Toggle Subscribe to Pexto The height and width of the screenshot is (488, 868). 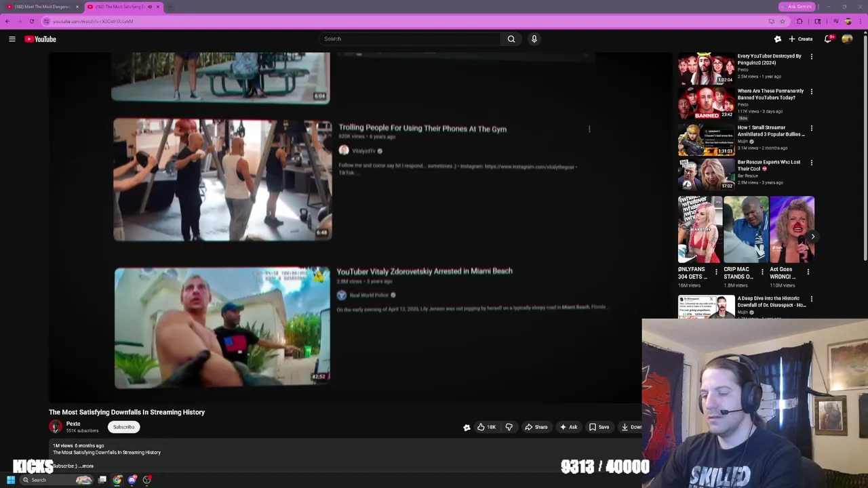pyautogui.click(x=123, y=427)
